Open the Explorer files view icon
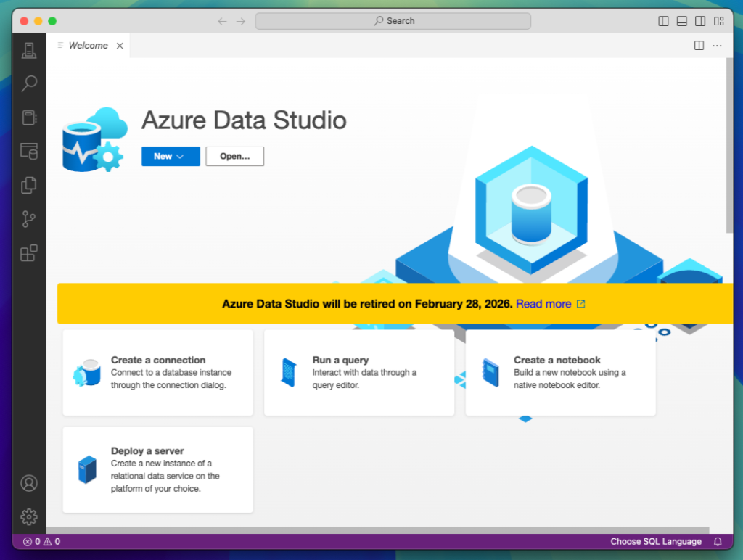The height and width of the screenshot is (560, 743). click(x=29, y=185)
